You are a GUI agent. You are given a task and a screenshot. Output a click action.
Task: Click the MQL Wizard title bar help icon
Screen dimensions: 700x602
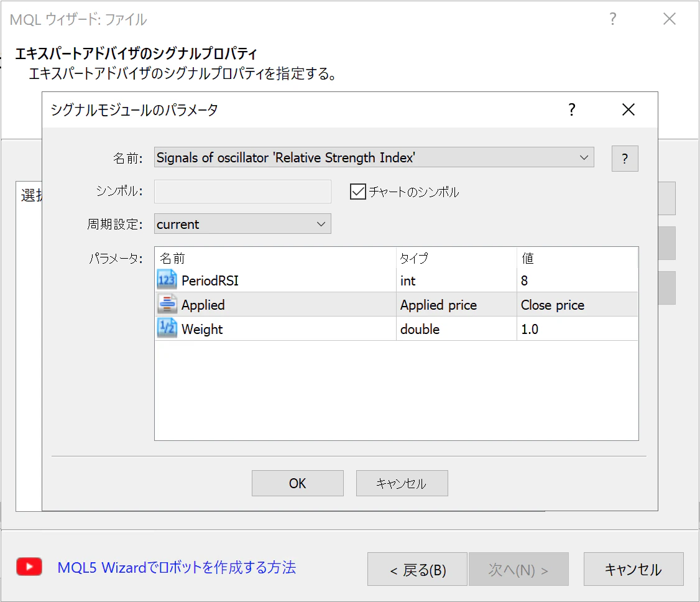(613, 19)
